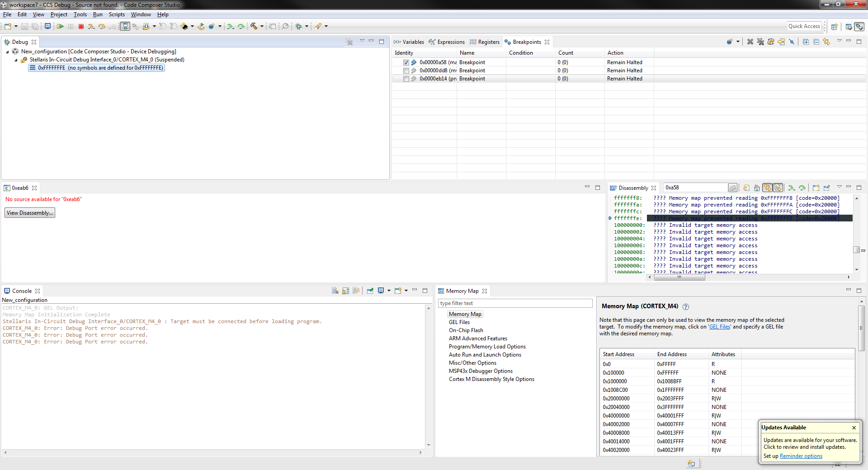Toggle Link with Active Debug Context in Disassembly

[x=767, y=188]
